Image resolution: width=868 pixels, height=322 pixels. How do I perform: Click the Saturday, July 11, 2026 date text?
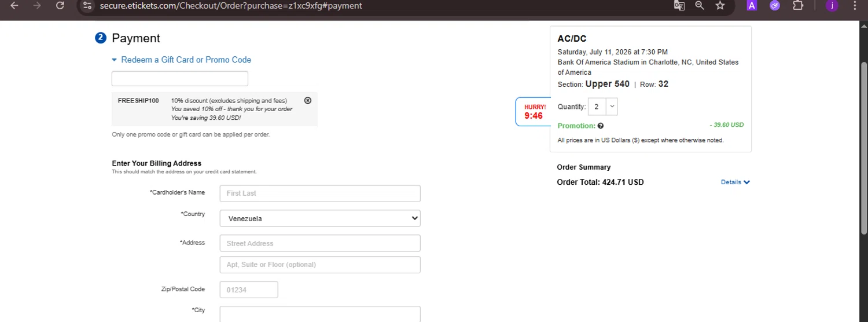[x=612, y=52]
